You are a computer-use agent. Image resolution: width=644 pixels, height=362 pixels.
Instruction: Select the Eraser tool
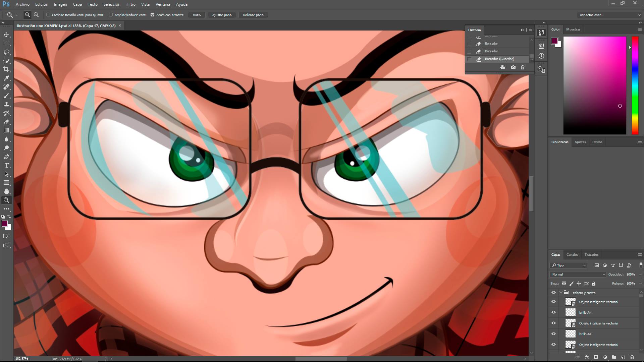tap(6, 122)
